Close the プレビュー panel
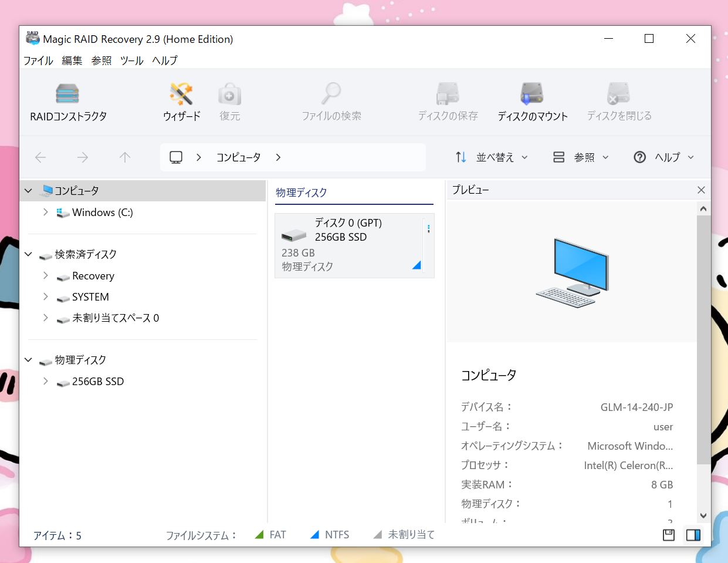728x563 pixels. point(701,190)
